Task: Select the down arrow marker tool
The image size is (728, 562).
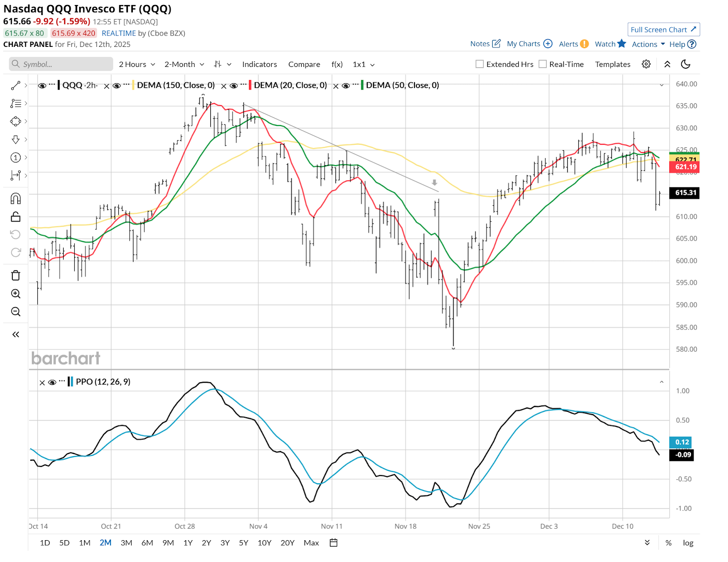Action: [x=15, y=139]
